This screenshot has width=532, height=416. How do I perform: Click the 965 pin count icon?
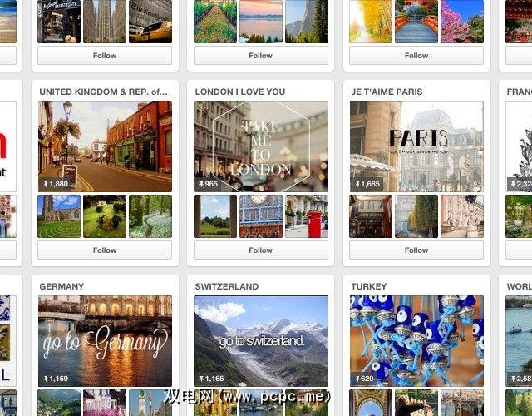point(201,184)
